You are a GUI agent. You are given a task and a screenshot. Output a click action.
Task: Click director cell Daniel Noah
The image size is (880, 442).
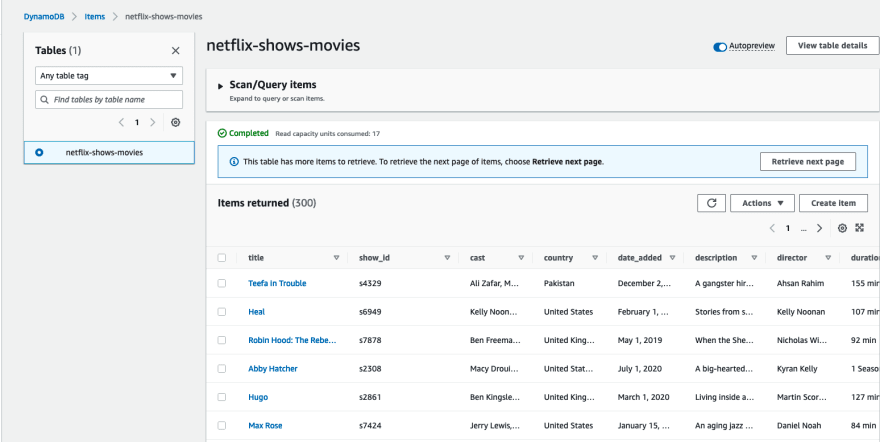click(x=798, y=426)
